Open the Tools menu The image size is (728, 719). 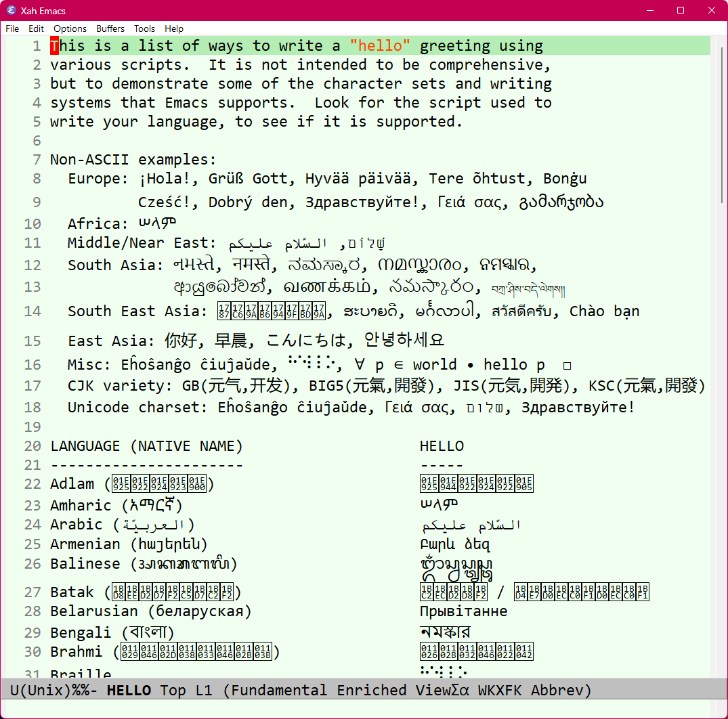pyautogui.click(x=144, y=29)
